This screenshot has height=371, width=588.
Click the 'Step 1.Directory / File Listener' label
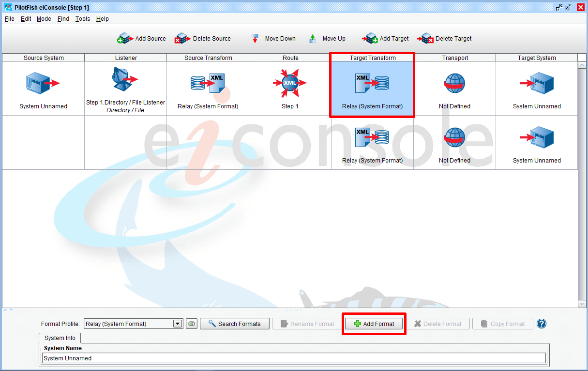(x=125, y=103)
